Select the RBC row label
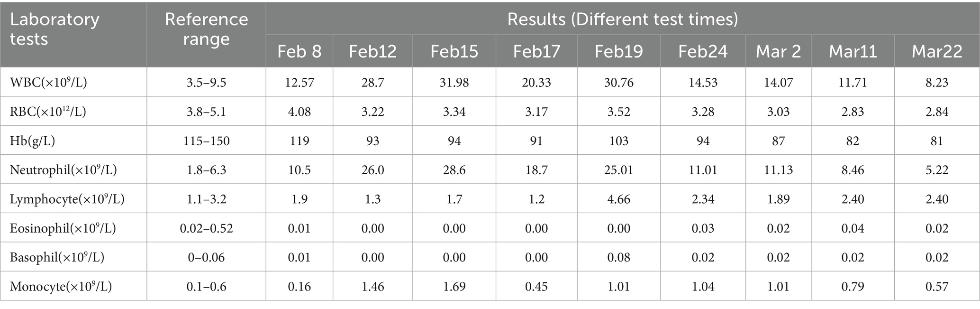Viewport: 980px width, 309px height. 48,112
